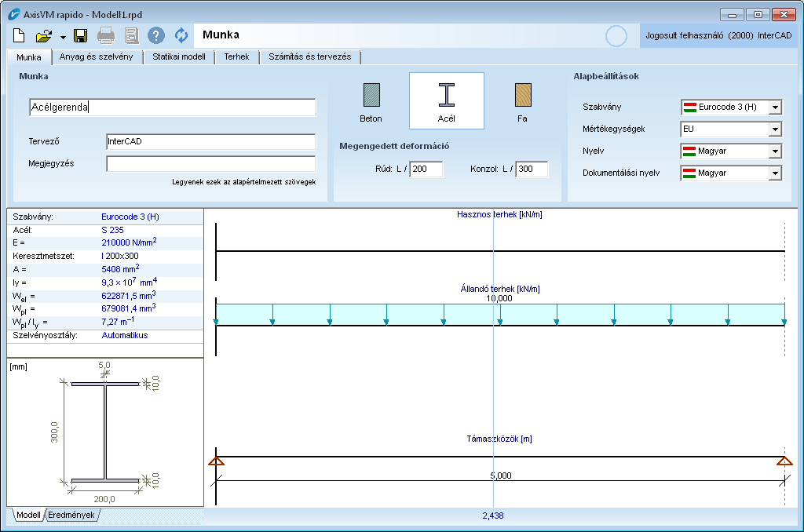Click the area value 5408 mm²
This screenshot has width=804, height=532.
pyautogui.click(x=120, y=269)
